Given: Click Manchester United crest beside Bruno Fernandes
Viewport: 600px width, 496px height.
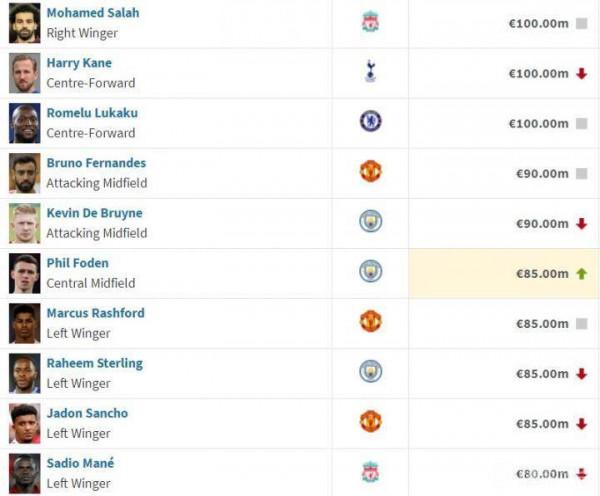Looking at the screenshot, I should (x=370, y=172).
